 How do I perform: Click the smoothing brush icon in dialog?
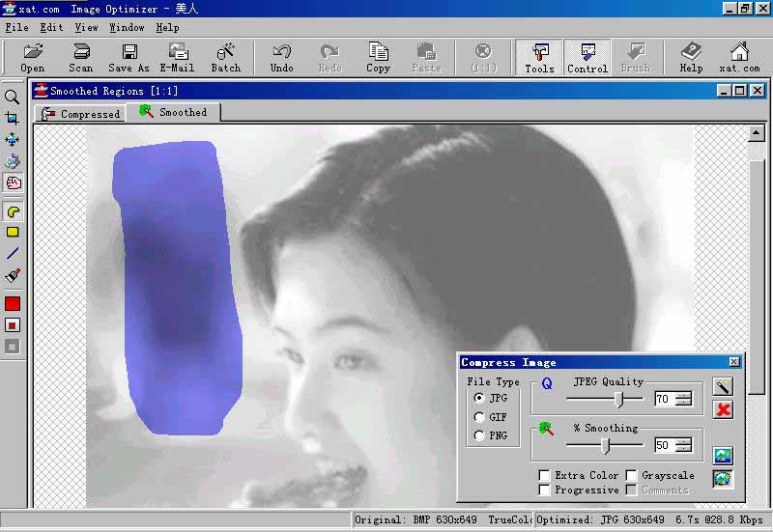(x=546, y=429)
